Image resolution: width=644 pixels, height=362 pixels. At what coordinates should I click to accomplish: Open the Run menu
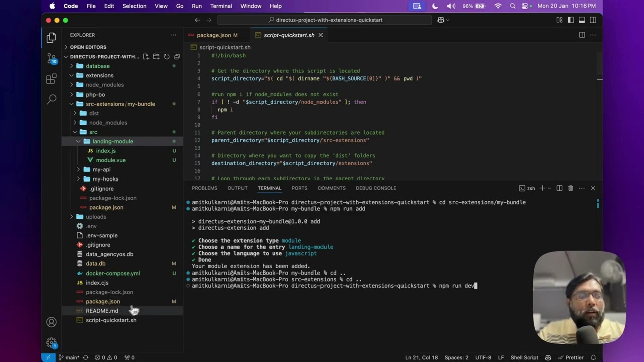click(x=197, y=6)
